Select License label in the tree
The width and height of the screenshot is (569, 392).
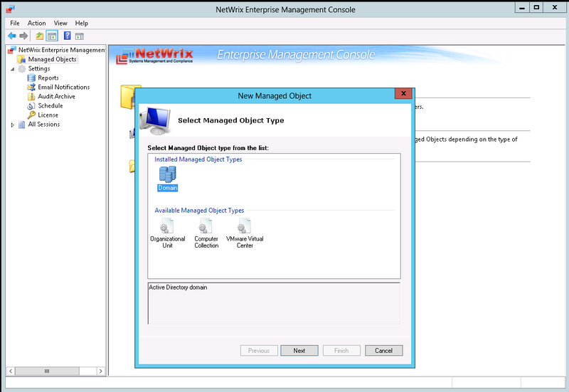[x=48, y=115]
